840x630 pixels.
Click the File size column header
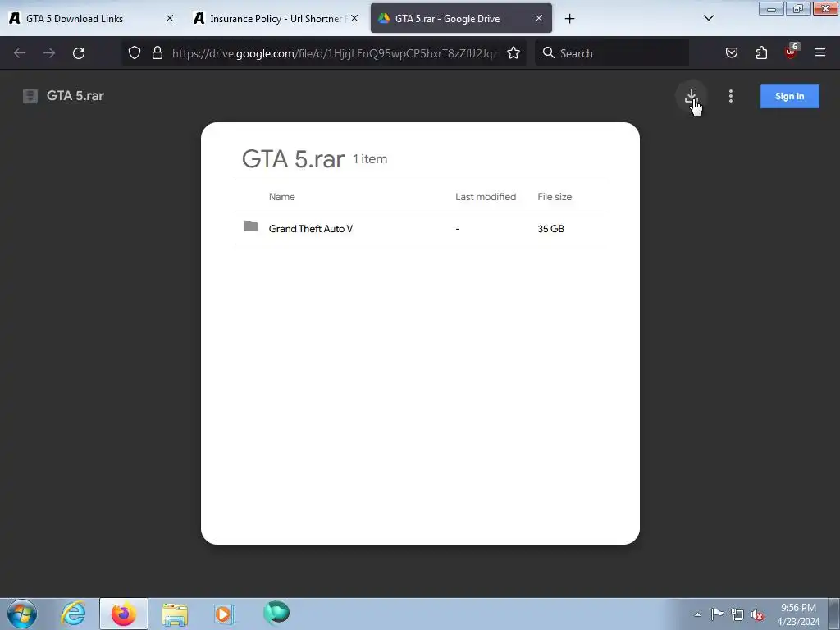tap(555, 197)
